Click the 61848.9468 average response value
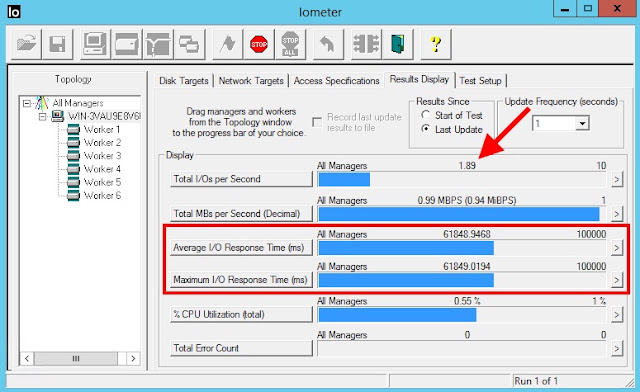This screenshot has height=392, width=640. click(467, 234)
